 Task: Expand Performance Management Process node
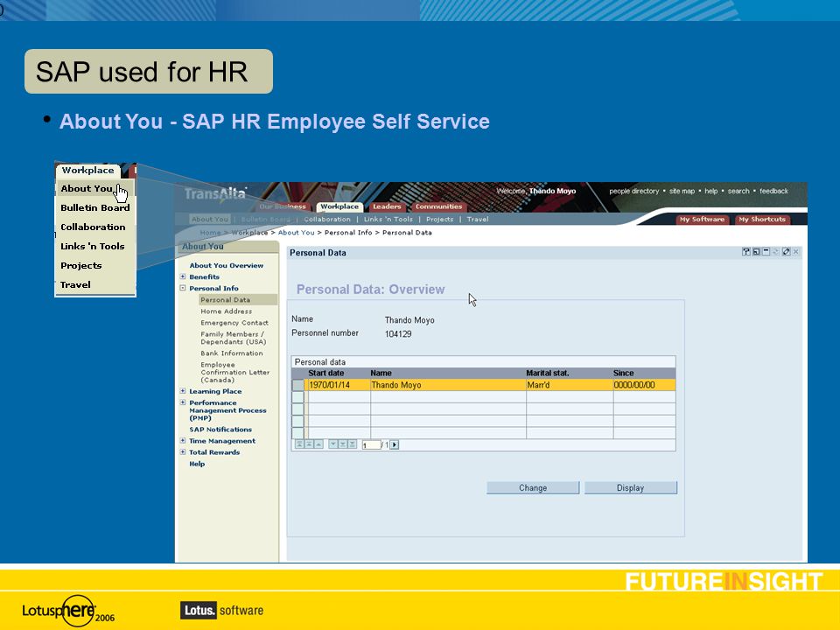(183, 402)
